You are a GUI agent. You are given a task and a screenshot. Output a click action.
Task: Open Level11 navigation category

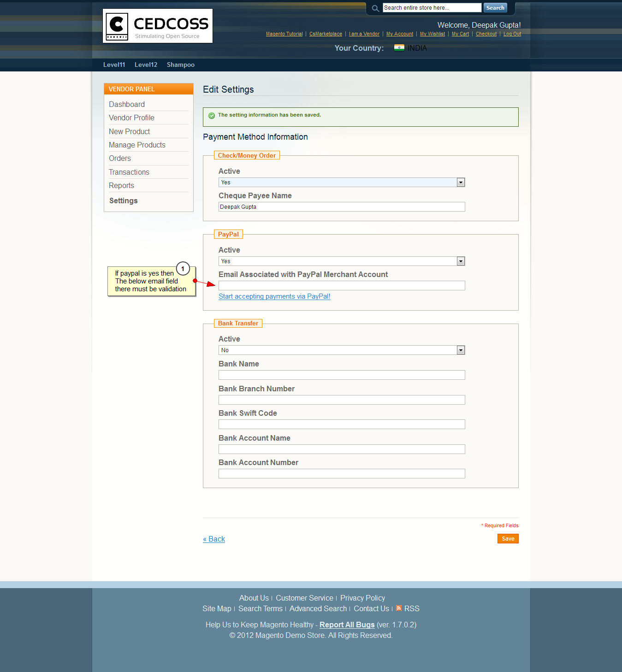click(114, 65)
